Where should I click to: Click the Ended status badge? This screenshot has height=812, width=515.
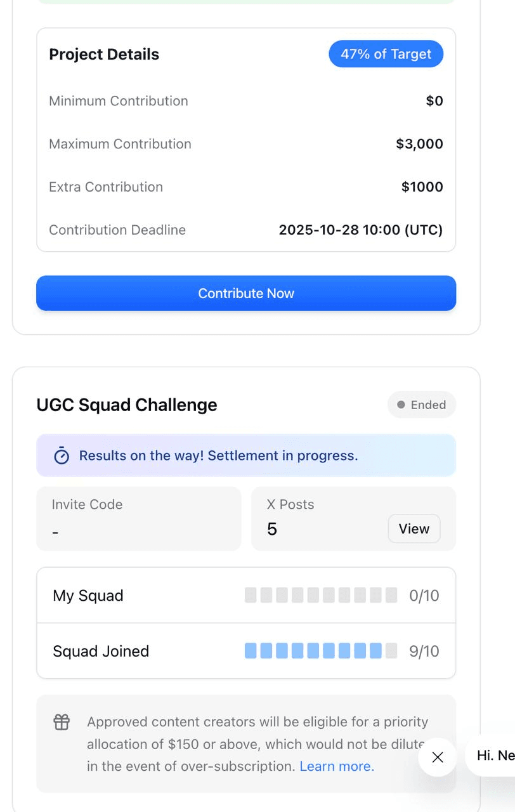tap(422, 405)
